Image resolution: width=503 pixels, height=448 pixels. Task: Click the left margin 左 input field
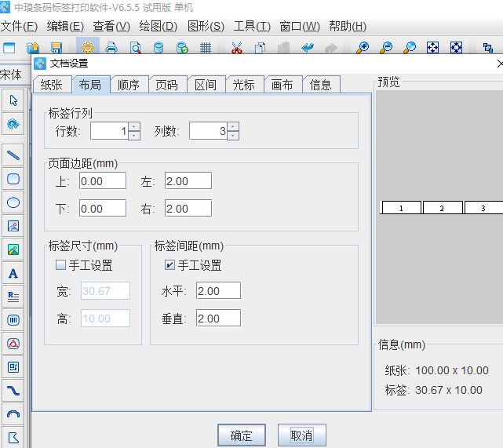coord(188,181)
